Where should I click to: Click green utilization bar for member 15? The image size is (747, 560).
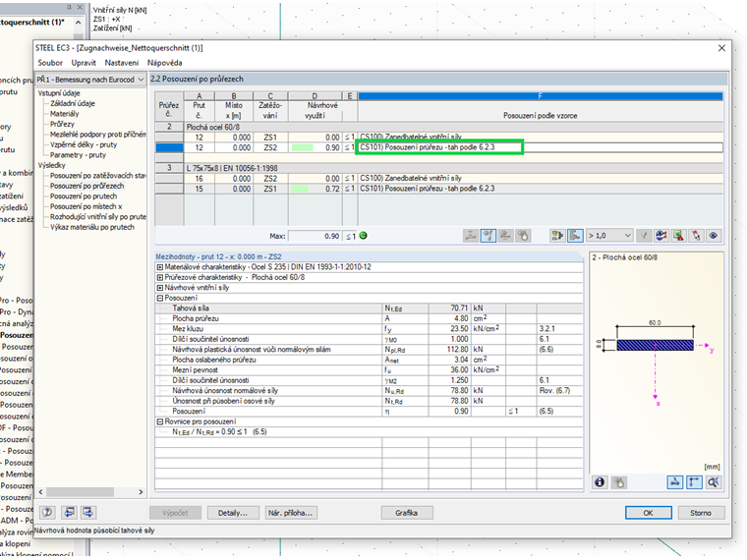(300, 189)
